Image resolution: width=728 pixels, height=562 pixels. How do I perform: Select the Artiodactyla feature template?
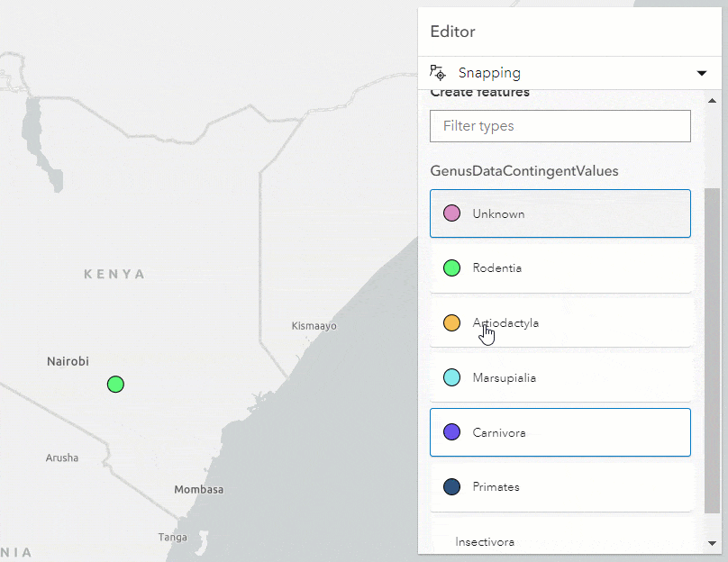(560, 323)
